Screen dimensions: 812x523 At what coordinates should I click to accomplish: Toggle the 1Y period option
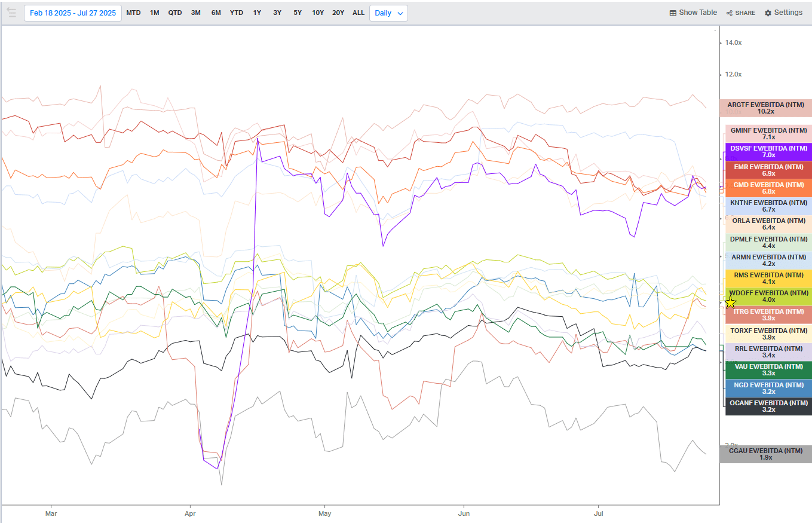coord(257,12)
